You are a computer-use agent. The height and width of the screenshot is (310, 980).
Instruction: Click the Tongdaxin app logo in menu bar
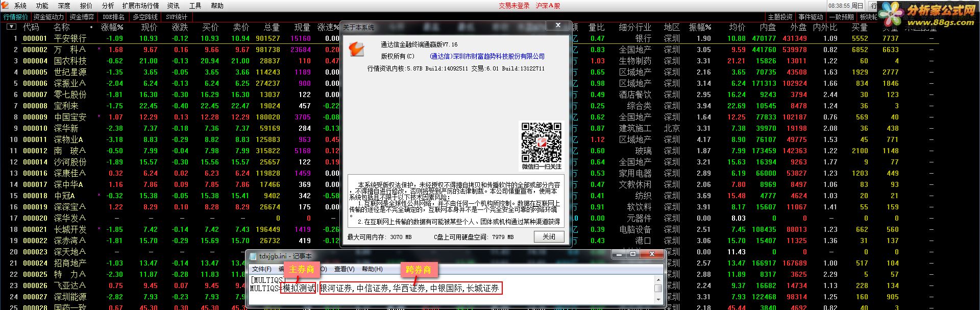[5, 5]
